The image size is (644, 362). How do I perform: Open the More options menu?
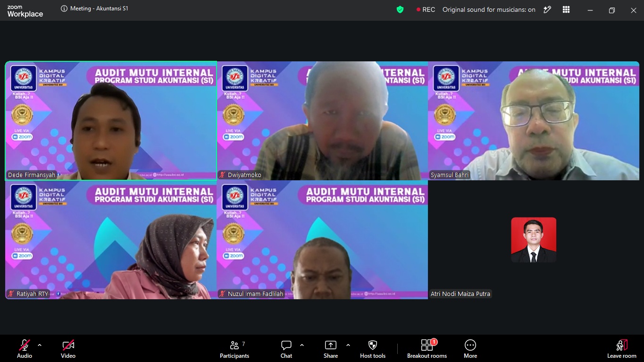click(470, 349)
